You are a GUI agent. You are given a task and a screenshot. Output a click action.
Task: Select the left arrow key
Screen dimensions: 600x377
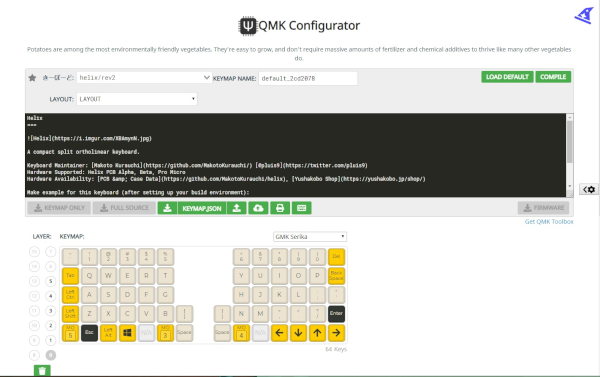[x=279, y=333]
